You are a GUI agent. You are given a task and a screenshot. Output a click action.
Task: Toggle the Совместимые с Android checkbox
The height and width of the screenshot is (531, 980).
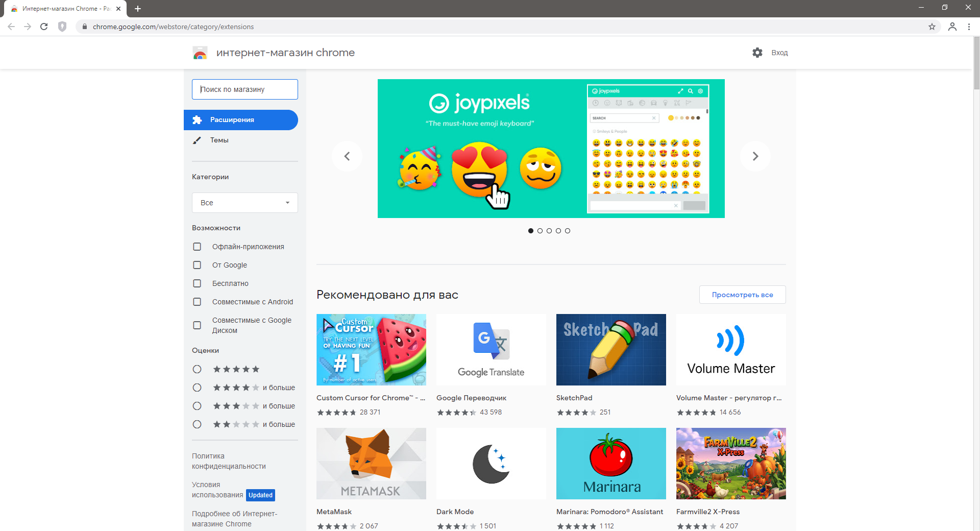pyautogui.click(x=197, y=302)
